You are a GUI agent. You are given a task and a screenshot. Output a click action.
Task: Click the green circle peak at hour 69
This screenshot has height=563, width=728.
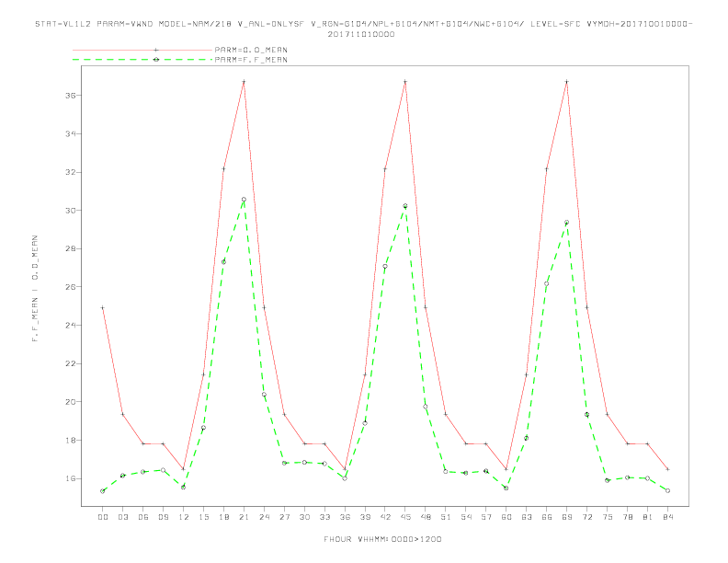tap(567, 223)
